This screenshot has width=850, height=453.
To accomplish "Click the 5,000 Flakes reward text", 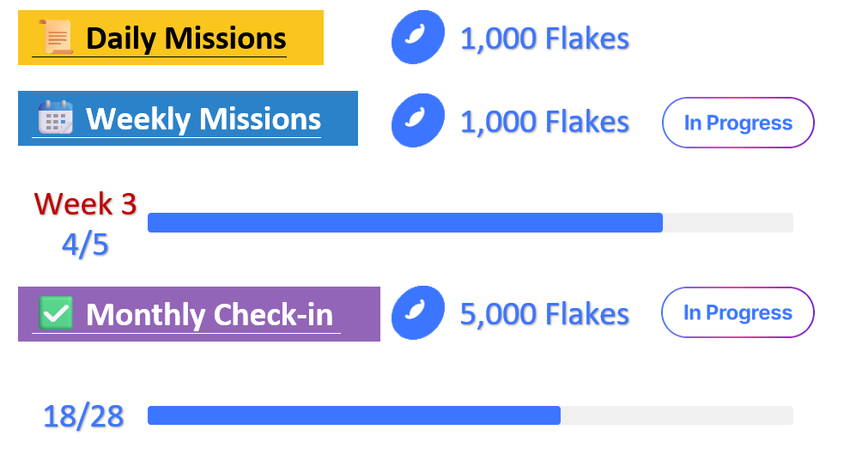I will pos(544,314).
